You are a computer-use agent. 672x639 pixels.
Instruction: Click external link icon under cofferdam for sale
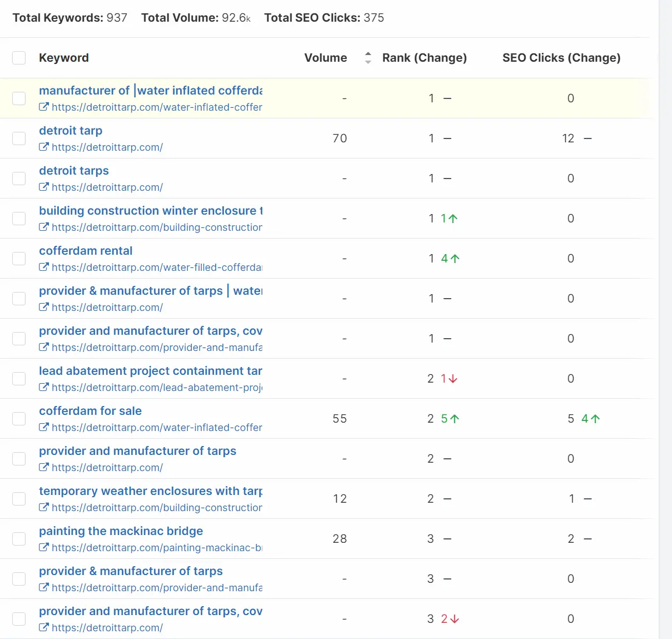click(43, 428)
